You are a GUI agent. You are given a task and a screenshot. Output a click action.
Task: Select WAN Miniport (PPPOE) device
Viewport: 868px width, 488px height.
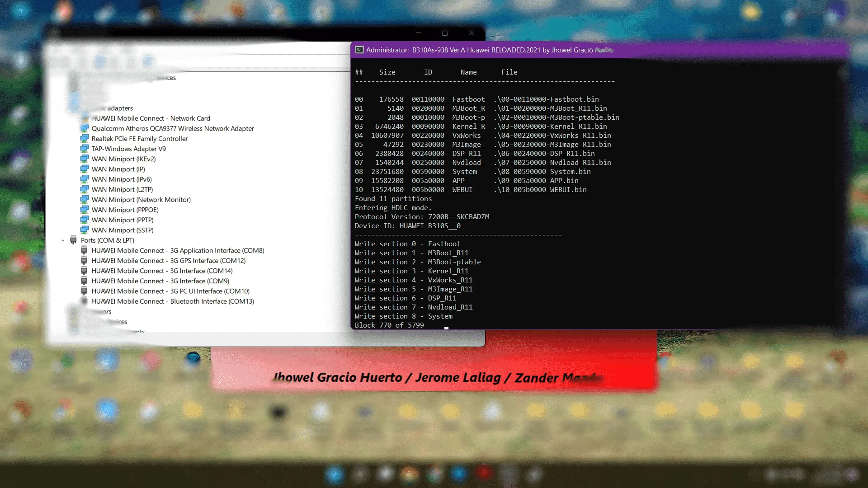pos(125,210)
